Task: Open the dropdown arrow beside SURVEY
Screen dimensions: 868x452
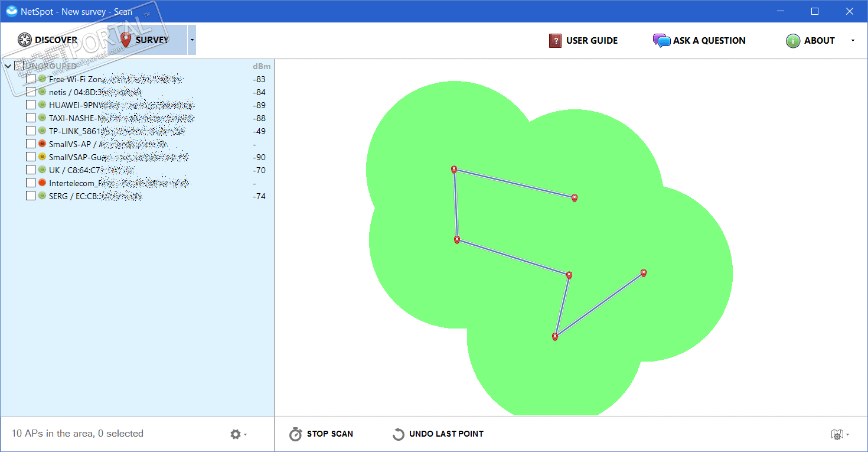Action: 192,40
